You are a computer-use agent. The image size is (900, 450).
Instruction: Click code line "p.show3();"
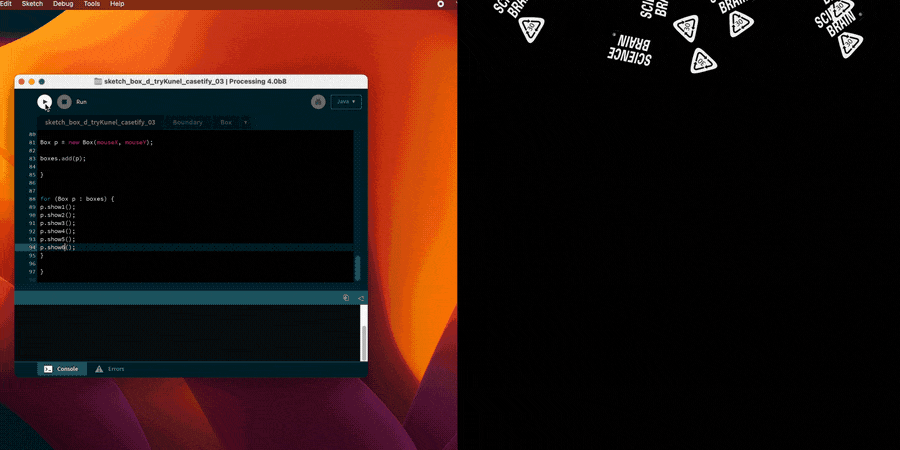tap(57, 223)
